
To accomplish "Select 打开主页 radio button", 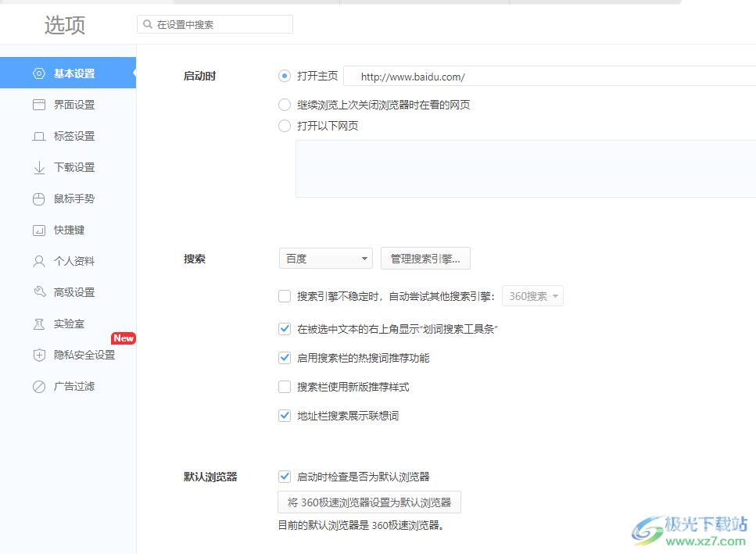I will (x=285, y=76).
